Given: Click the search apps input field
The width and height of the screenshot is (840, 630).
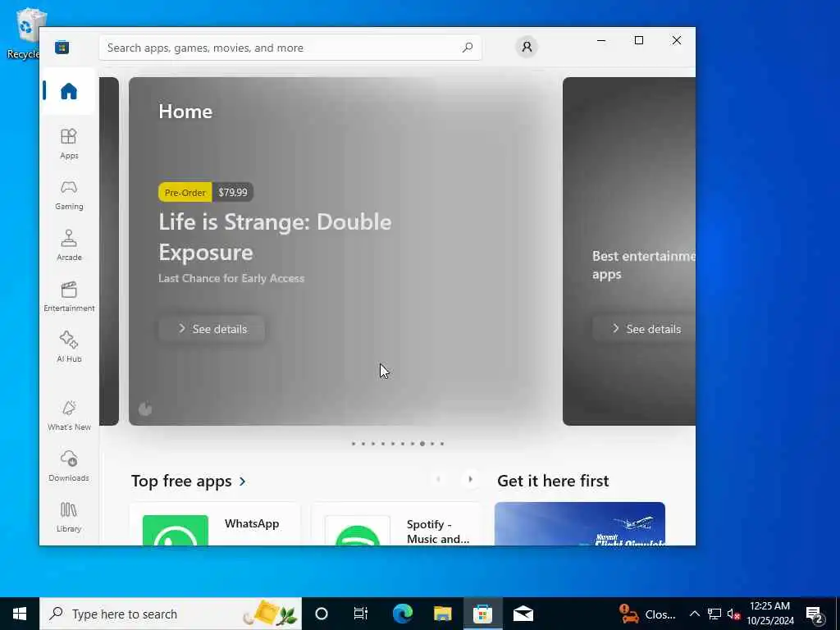Looking at the screenshot, I should click(x=290, y=48).
